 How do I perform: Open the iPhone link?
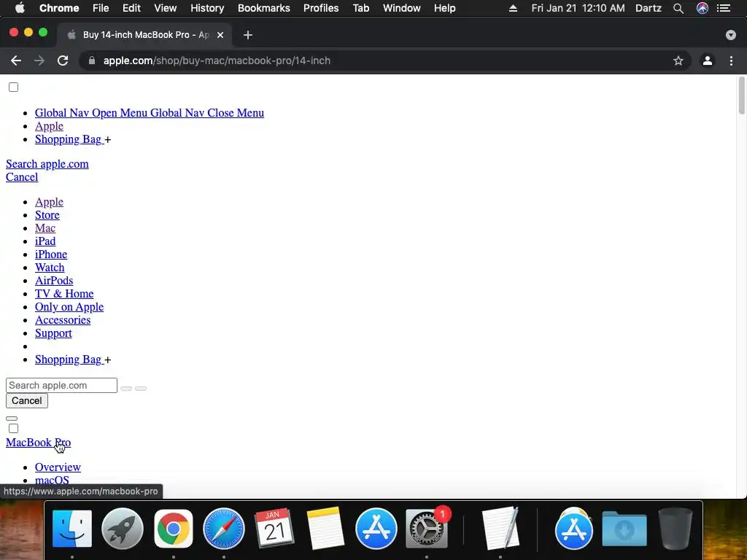[51, 254]
